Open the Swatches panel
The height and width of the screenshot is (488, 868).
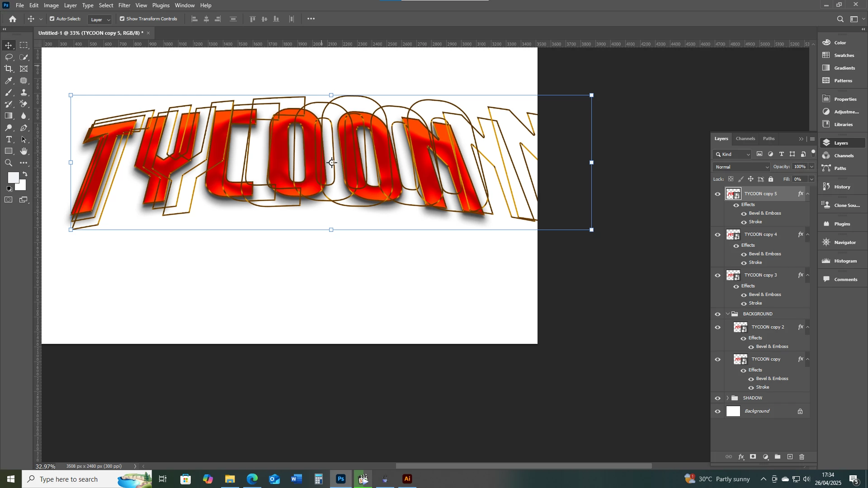click(x=844, y=56)
